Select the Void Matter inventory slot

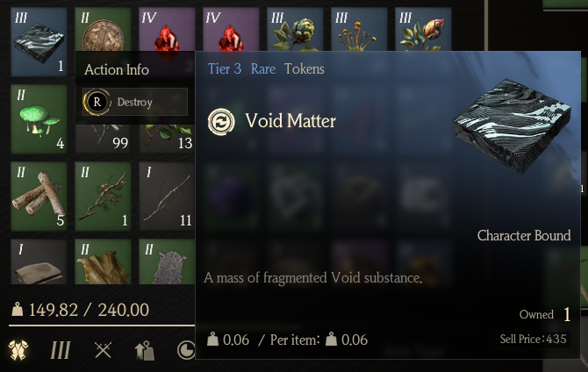pos(39,42)
